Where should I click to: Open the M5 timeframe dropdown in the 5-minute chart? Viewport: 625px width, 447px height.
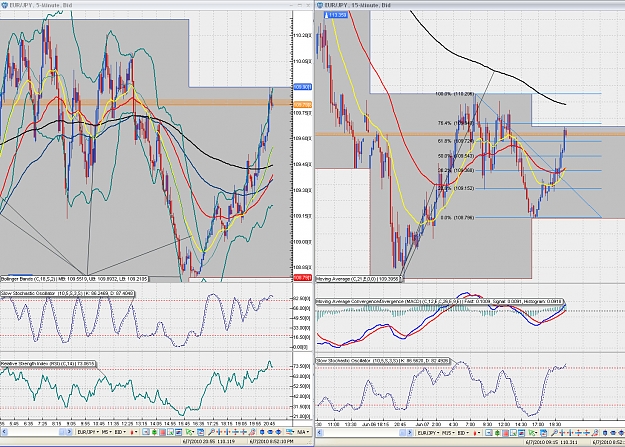coord(106,432)
